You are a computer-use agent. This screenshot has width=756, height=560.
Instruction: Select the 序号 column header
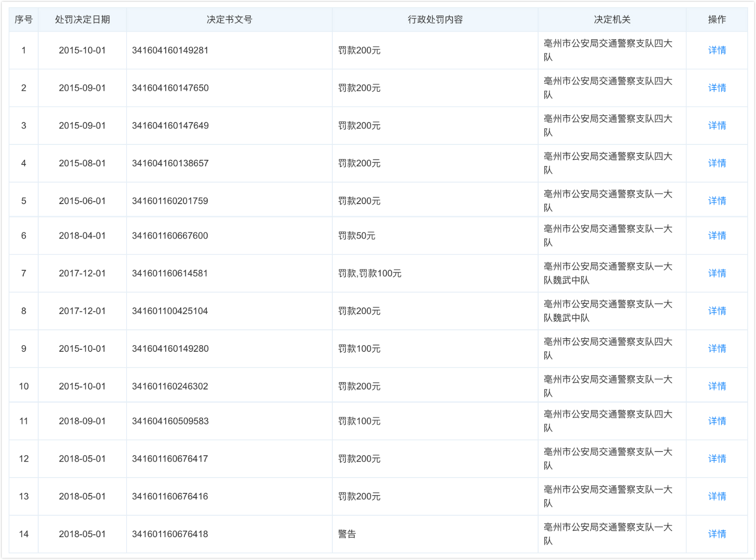click(x=24, y=20)
